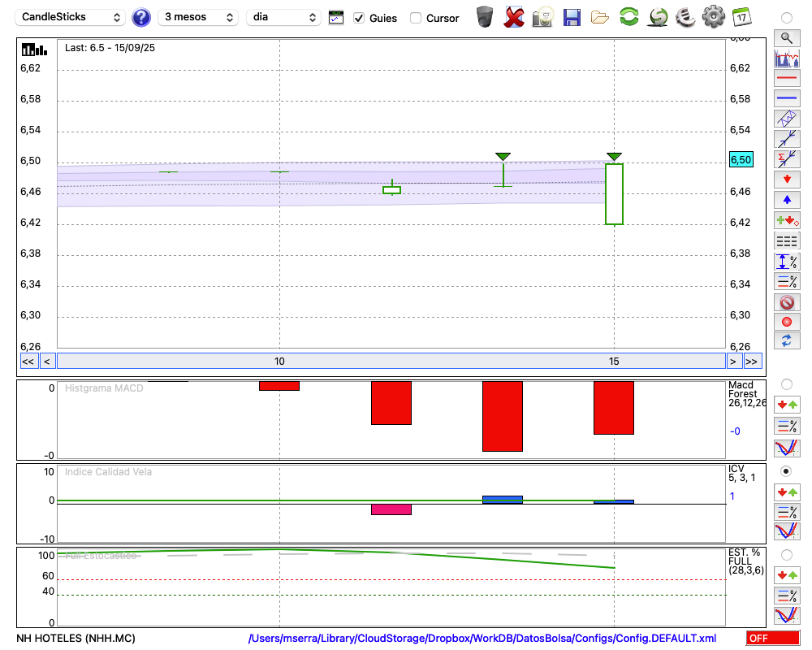
Task: Select the blue horizontal line tool
Action: pyautogui.click(x=787, y=98)
